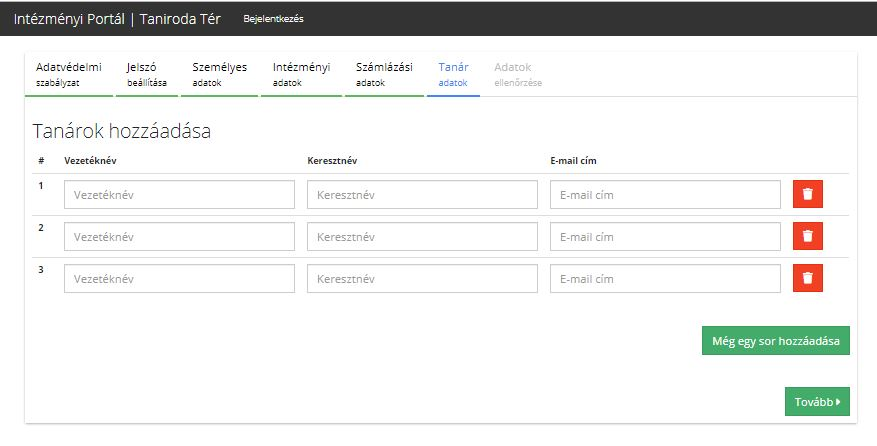Focus the Vezetéknév field in row 1

tap(179, 194)
